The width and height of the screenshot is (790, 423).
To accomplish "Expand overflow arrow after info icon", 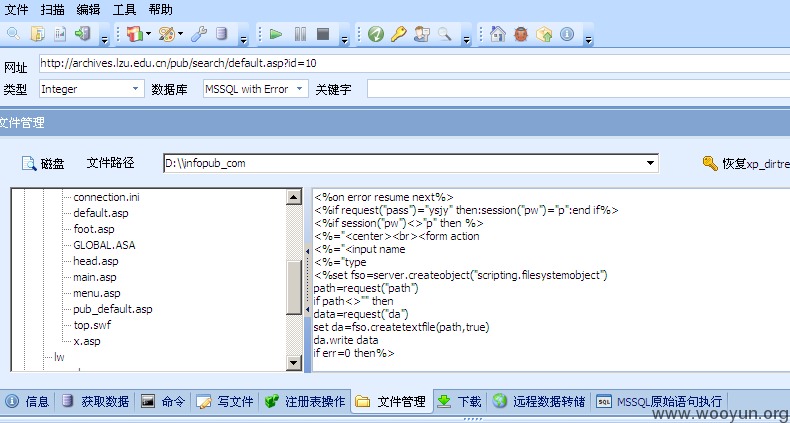I will pos(588,40).
